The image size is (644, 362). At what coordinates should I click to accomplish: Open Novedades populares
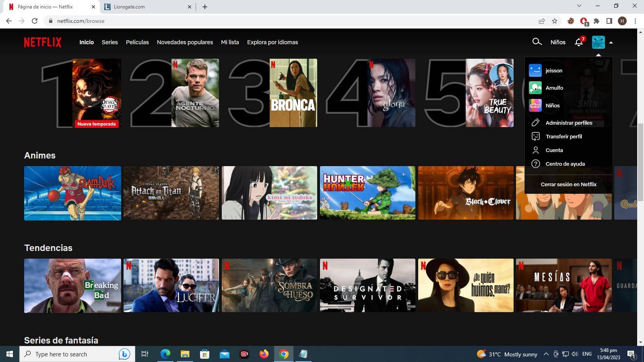tap(185, 42)
